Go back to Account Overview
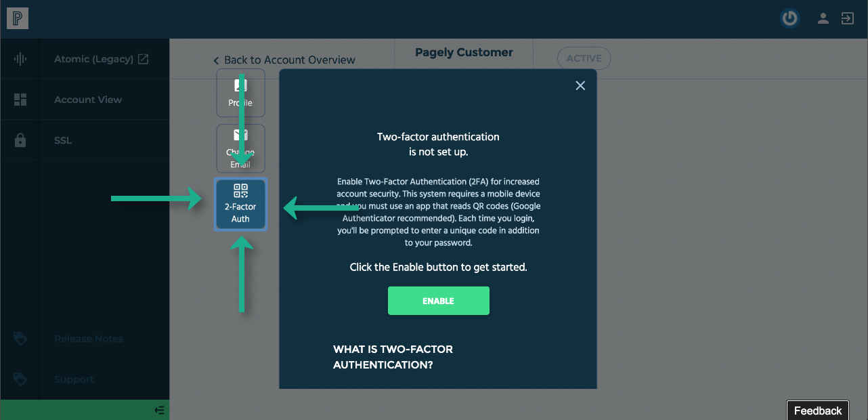Image resolution: width=868 pixels, height=420 pixels. click(x=284, y=60)
